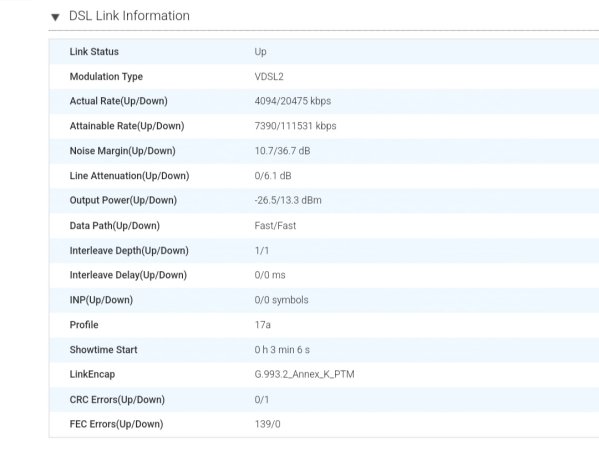This screenshot has height=450, width=599.
Task: Select the CRC Errors 0/1 value
Action: [x=262, y=400]
